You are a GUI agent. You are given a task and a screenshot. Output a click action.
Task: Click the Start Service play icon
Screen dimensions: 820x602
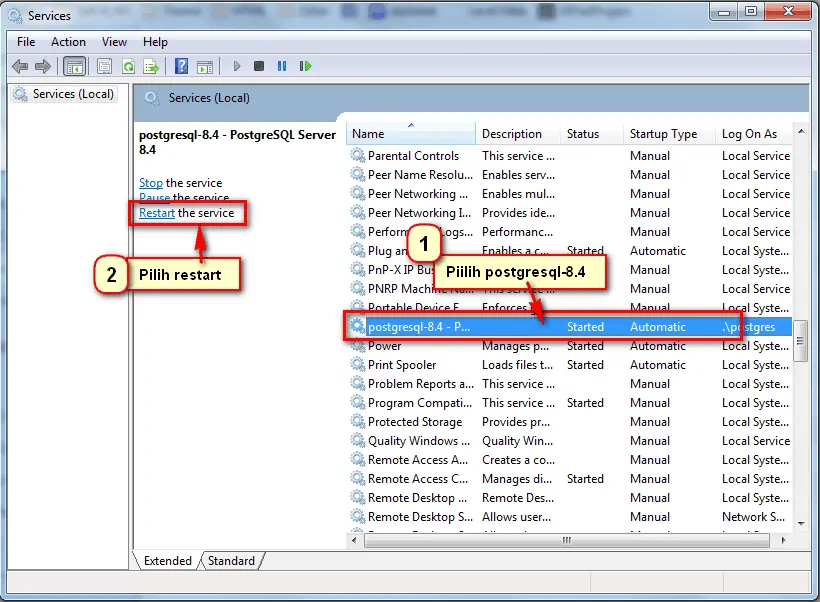tap(237, 66)
